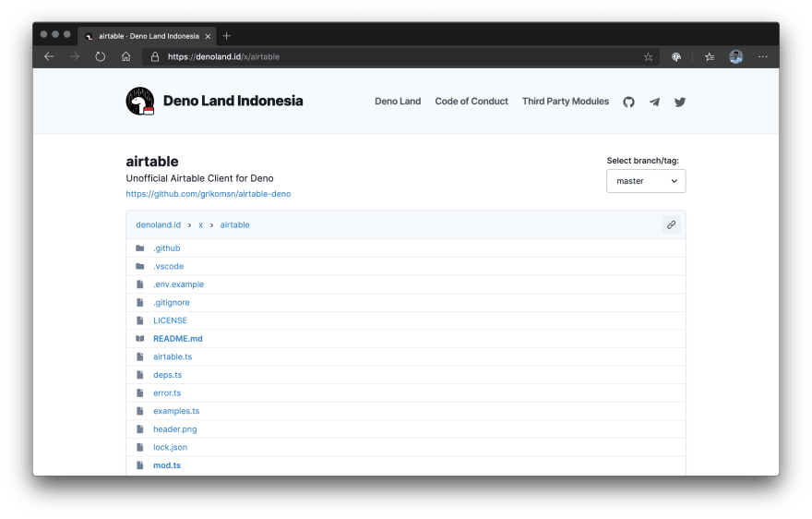The height and width of the screenshot is (519, 812).
Task: Open the Telegram icon in the header
Action: point(654,103)
